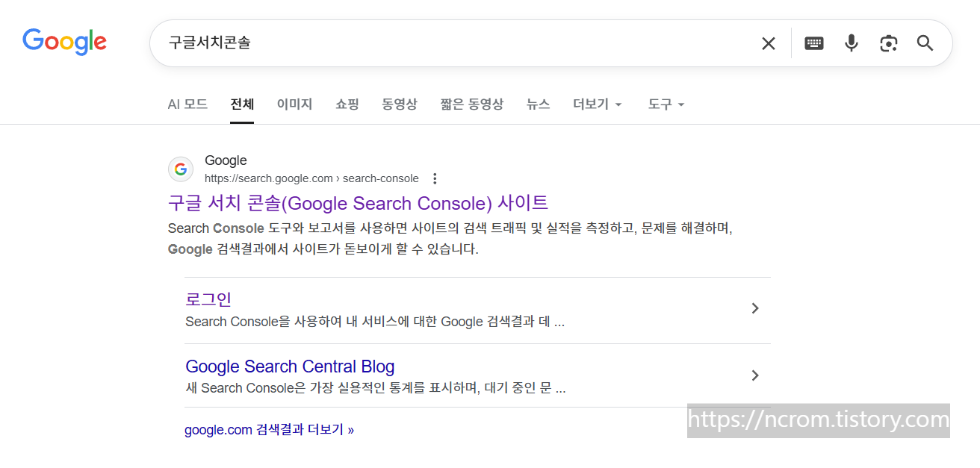Screen dimensions: 980x468
Task: Open the on-screen keyboard input tool
Action: tap(814, 43)
